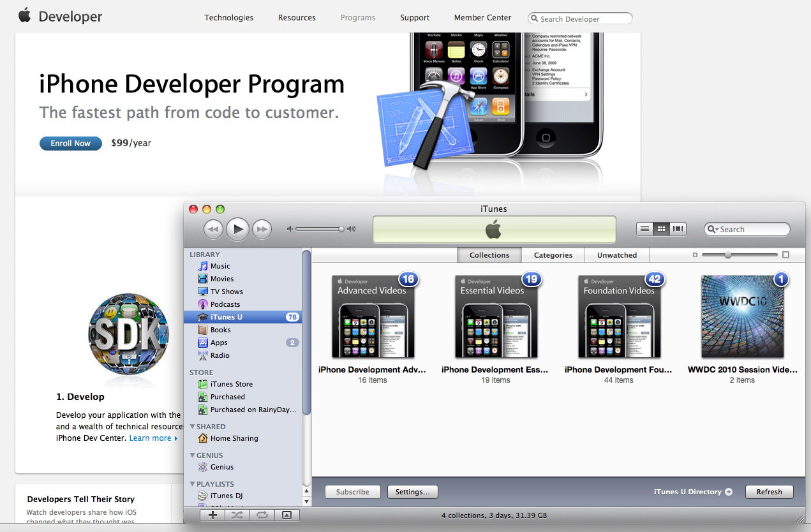Viewport: 811px width, 532px height.
Task: Open the Essential Videos collection thumbnail
Action: [x=496, y=316]
